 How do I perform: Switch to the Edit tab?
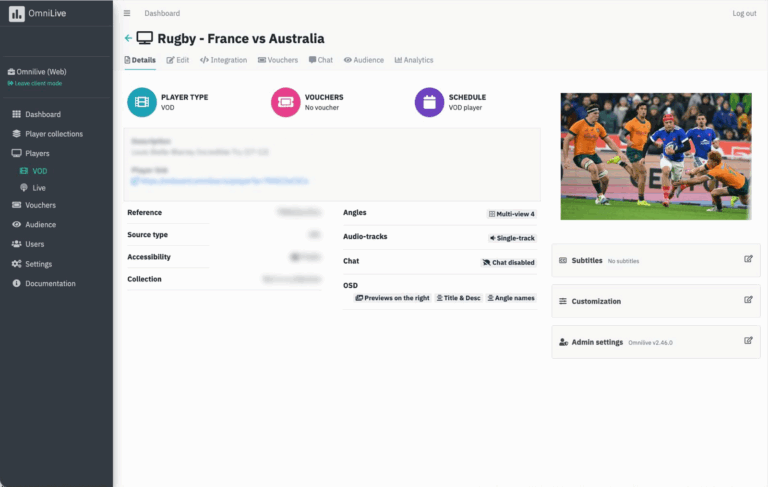point(178,60)
